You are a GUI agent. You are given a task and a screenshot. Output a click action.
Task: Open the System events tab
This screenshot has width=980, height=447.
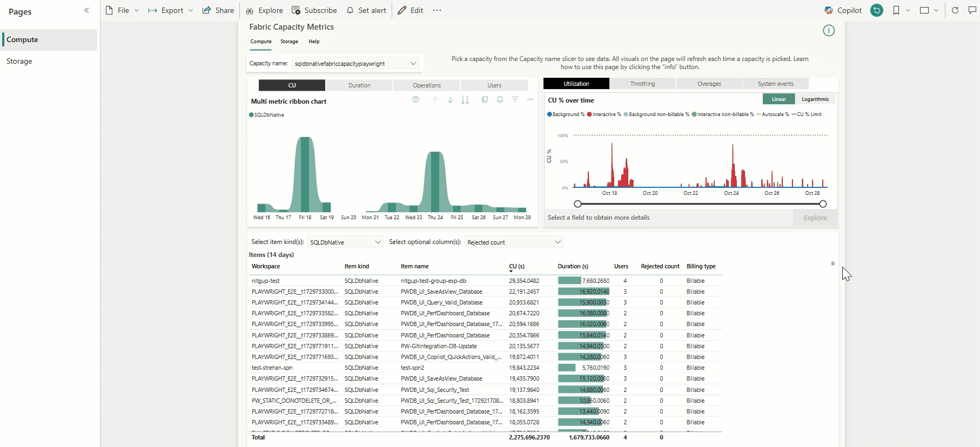point(775,84)
